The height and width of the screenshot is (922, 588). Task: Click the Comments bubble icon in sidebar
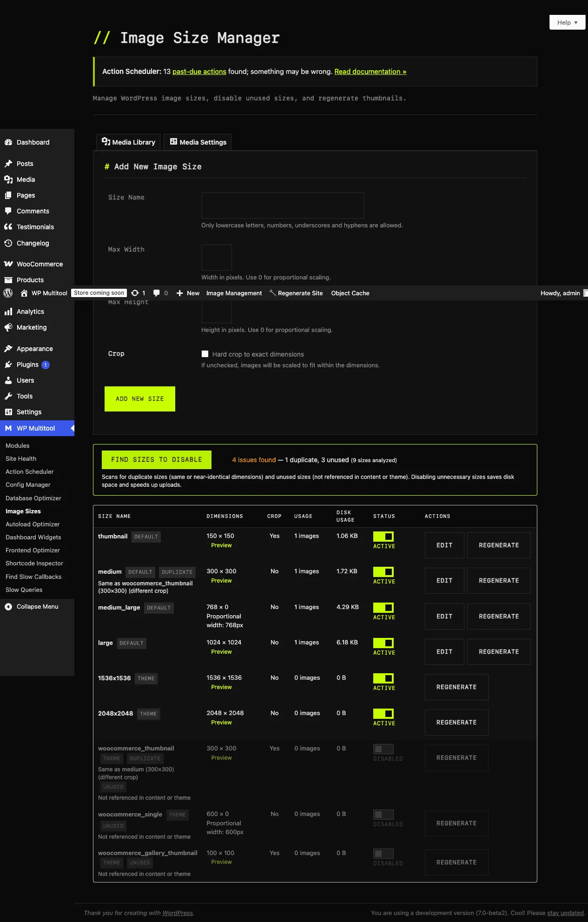click(8, 211)
